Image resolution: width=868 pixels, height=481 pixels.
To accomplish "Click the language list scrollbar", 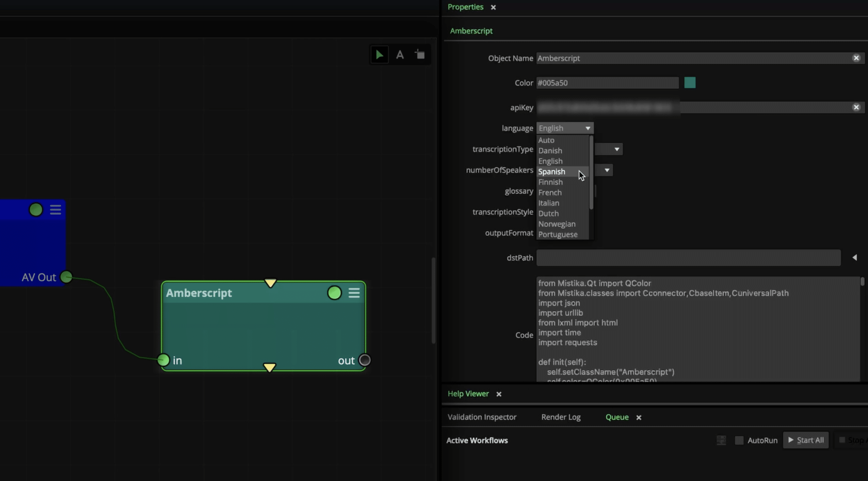I will point(591,172).
